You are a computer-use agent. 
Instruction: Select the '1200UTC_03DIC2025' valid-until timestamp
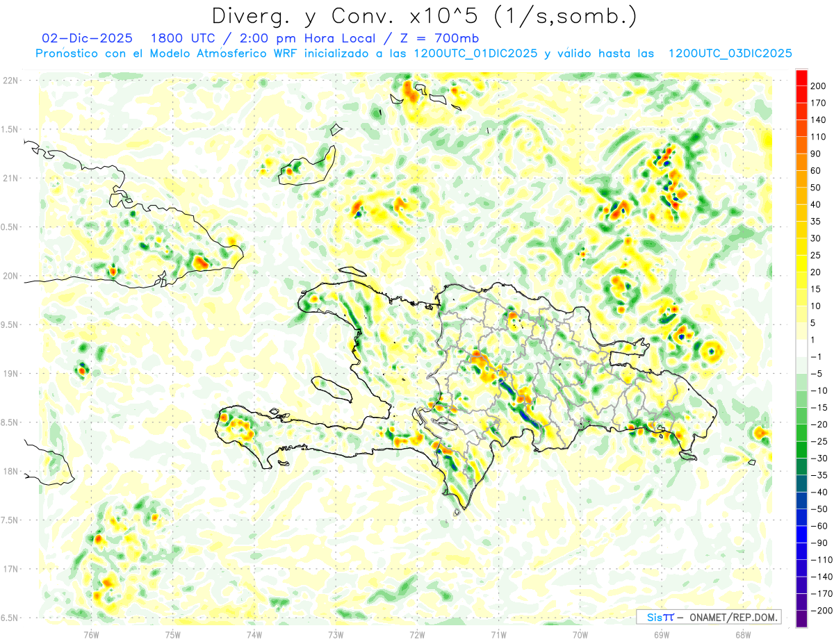[730, 53]
